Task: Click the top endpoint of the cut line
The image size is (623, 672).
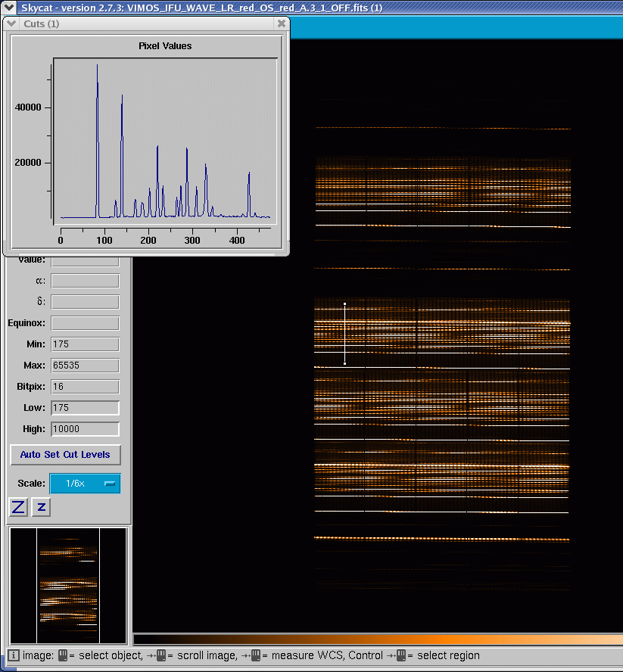Action: coord(344,304)
